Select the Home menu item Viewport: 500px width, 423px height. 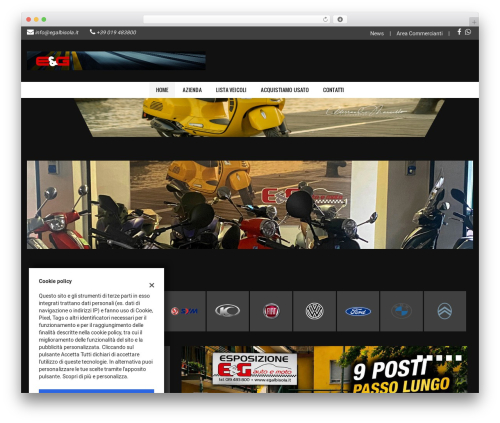162,90
